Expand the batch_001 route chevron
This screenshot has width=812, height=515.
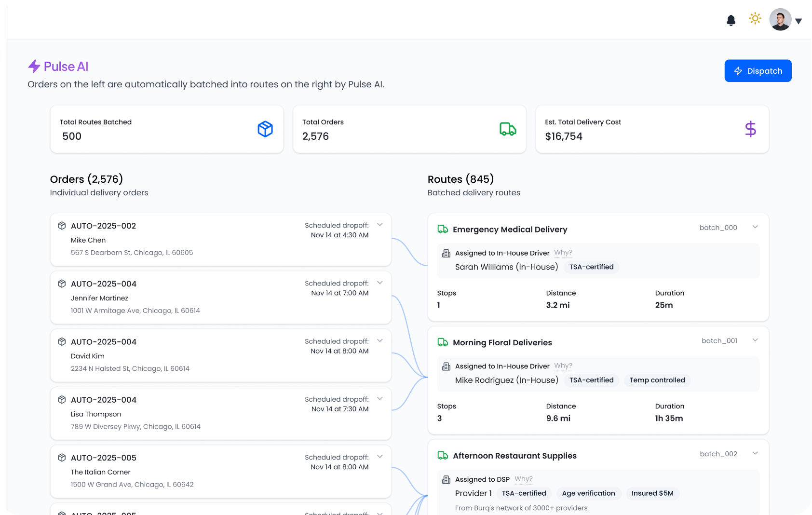coord(755,340)
